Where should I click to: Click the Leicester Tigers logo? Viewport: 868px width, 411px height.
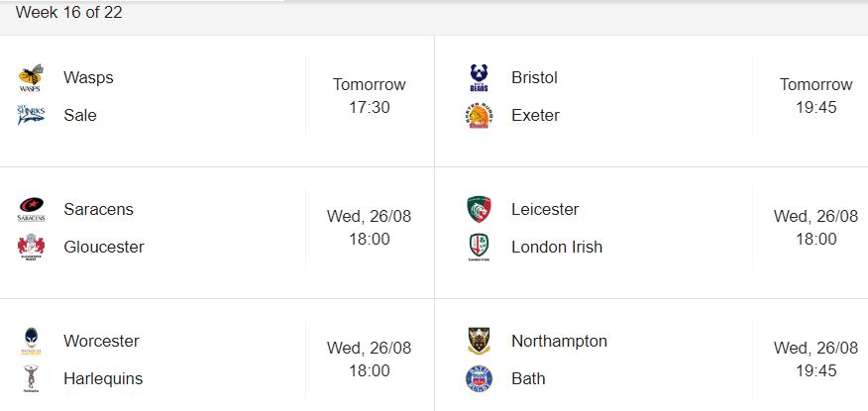coord(479,209)
